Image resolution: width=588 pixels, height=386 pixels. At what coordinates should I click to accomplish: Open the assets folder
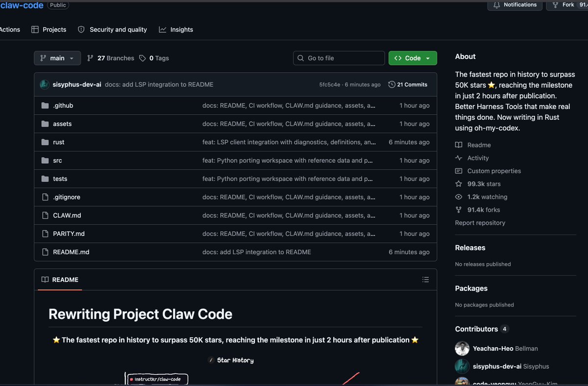point(62,124)
